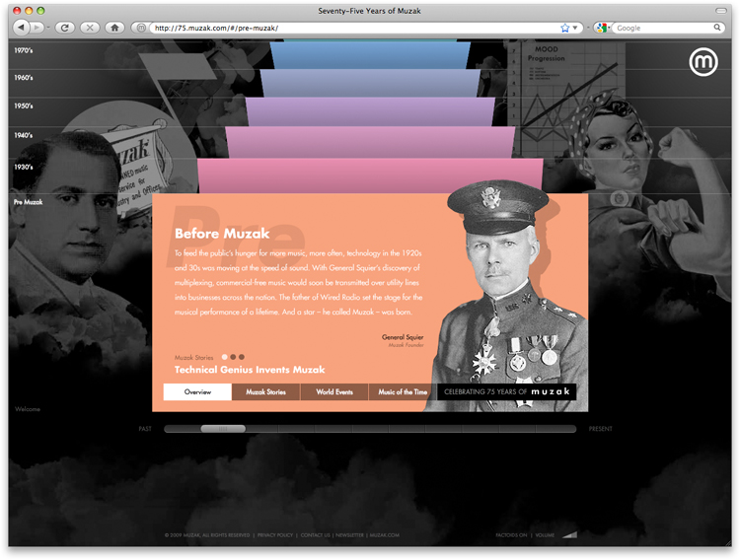Image resolution: width=740 pixels, height=560 pixels.
Task: Click the PRESENT label beside slider
Action: pos(600,429)
